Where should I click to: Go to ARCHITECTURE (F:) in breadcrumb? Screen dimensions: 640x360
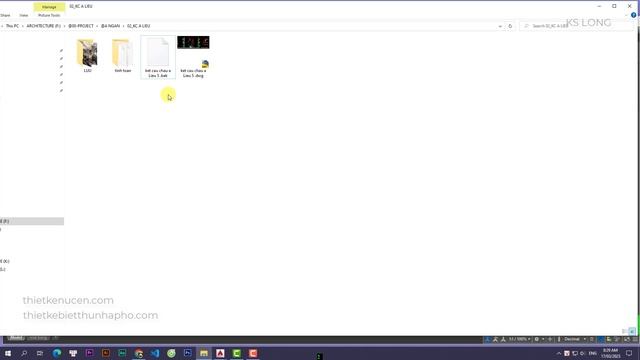point(43,26)
